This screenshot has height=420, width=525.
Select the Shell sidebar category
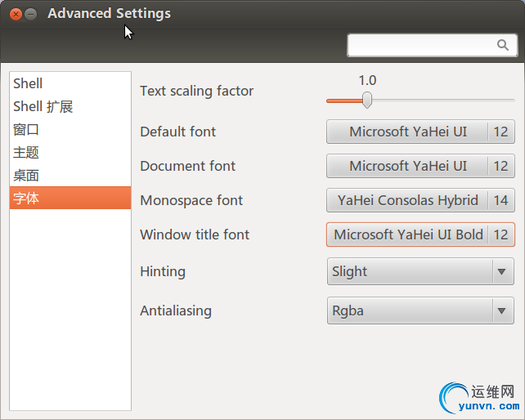click(28, 83)
